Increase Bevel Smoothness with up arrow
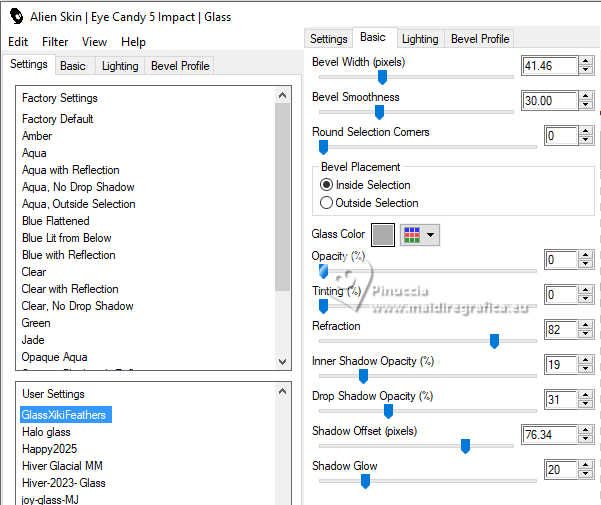 click(585, 97)
